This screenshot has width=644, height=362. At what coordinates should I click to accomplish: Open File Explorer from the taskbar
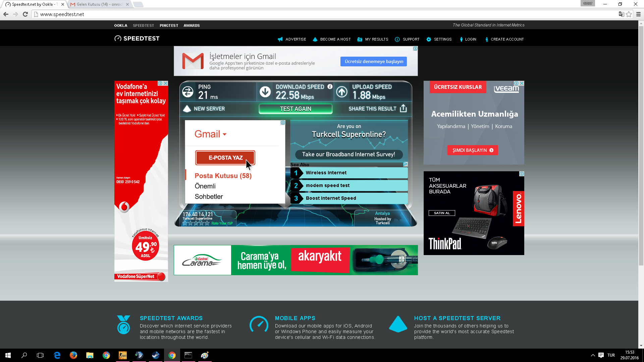[90, 355]
